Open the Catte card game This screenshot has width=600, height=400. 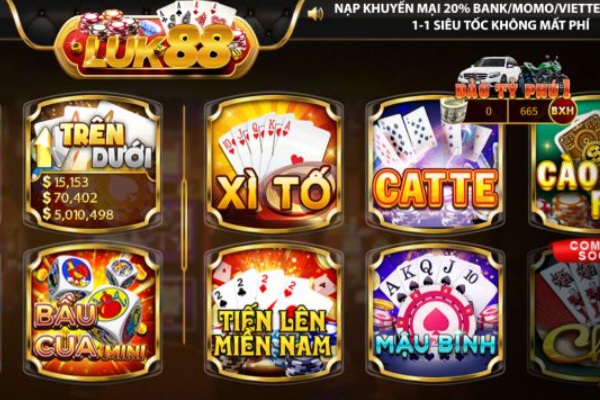click(435, 164)
